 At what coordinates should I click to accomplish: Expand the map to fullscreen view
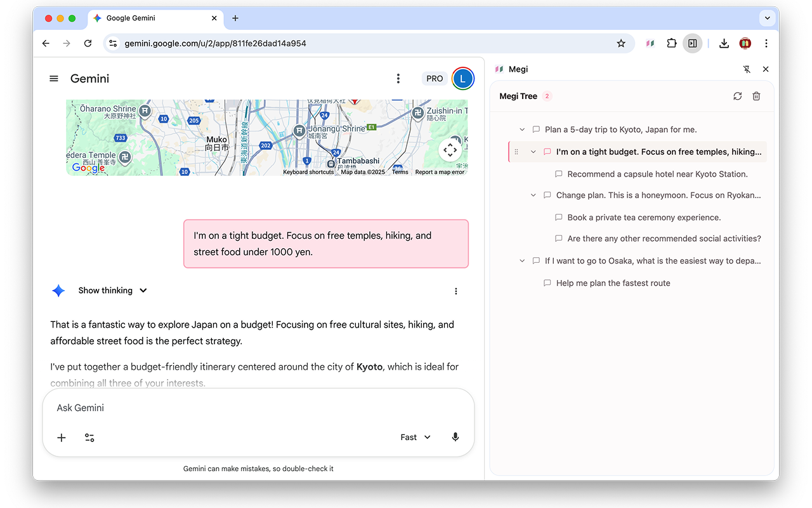click(450, 150)
